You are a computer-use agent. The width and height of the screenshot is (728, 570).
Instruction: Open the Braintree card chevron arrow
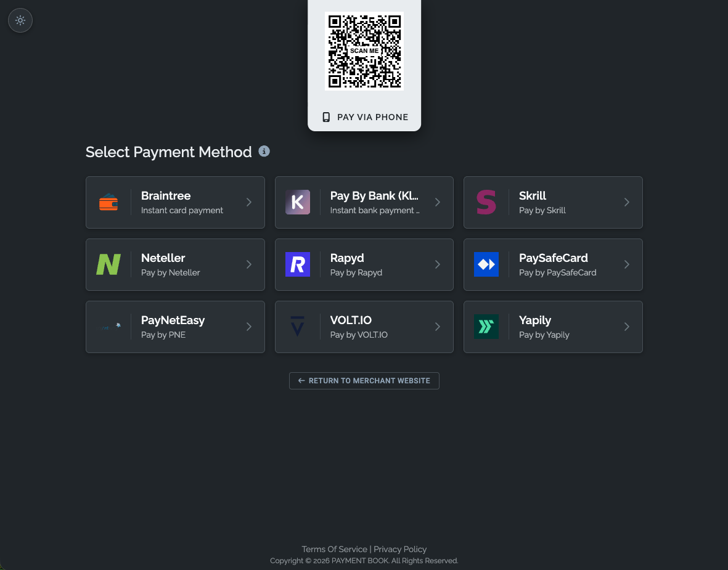249,202
